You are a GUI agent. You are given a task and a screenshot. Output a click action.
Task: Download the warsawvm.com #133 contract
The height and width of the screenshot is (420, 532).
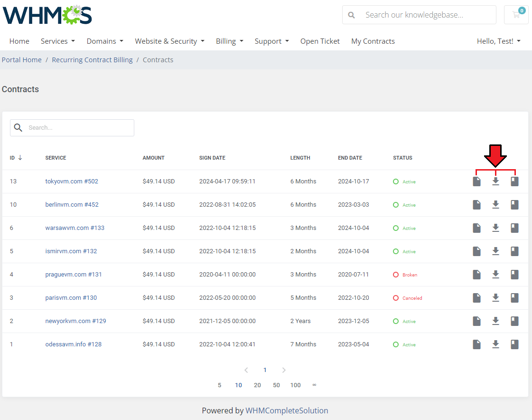pyautogui.click(x=496, y=228)
